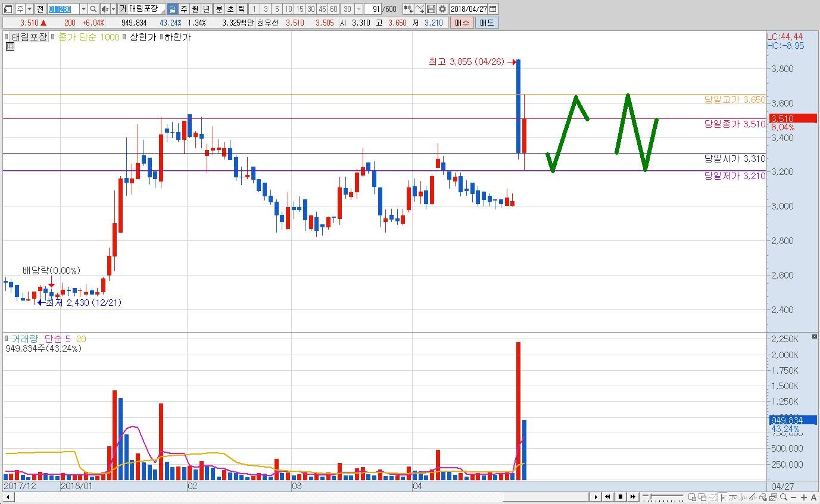Click the chart-with-grid icon right of the slider
This screenshot has width=820, height=504.
coord(692,497)
